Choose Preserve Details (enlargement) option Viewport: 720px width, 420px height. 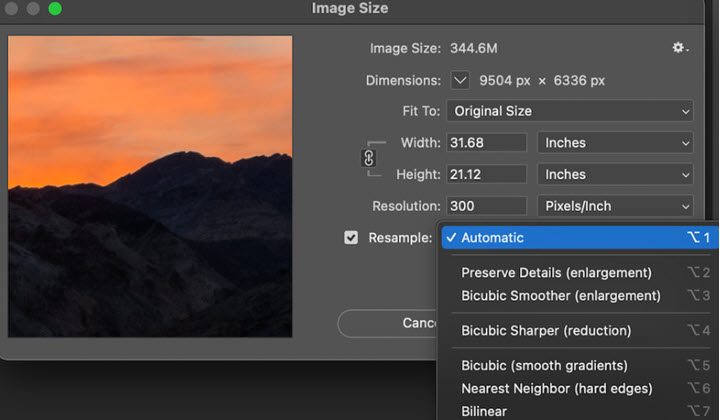click(556, 273)
